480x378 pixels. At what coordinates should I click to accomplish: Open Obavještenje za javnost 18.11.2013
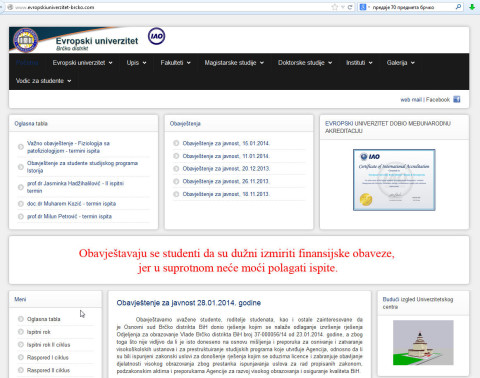point(226,194)
